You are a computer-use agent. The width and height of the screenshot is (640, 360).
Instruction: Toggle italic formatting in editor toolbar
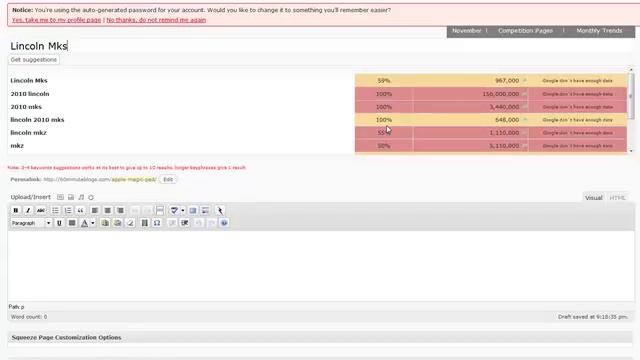pyautogui.click(x=28, y=210)
